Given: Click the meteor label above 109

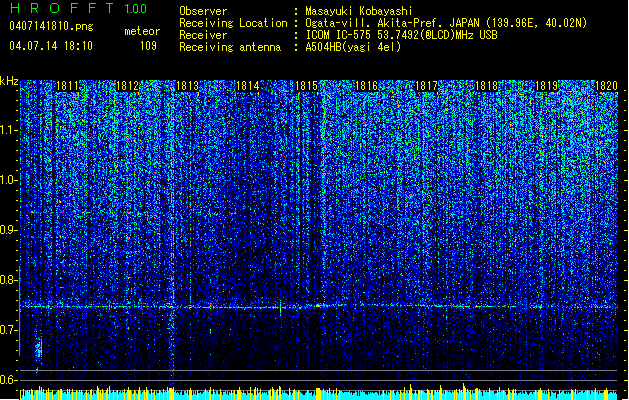Looking at the screenshot, I should click(142, 31).
